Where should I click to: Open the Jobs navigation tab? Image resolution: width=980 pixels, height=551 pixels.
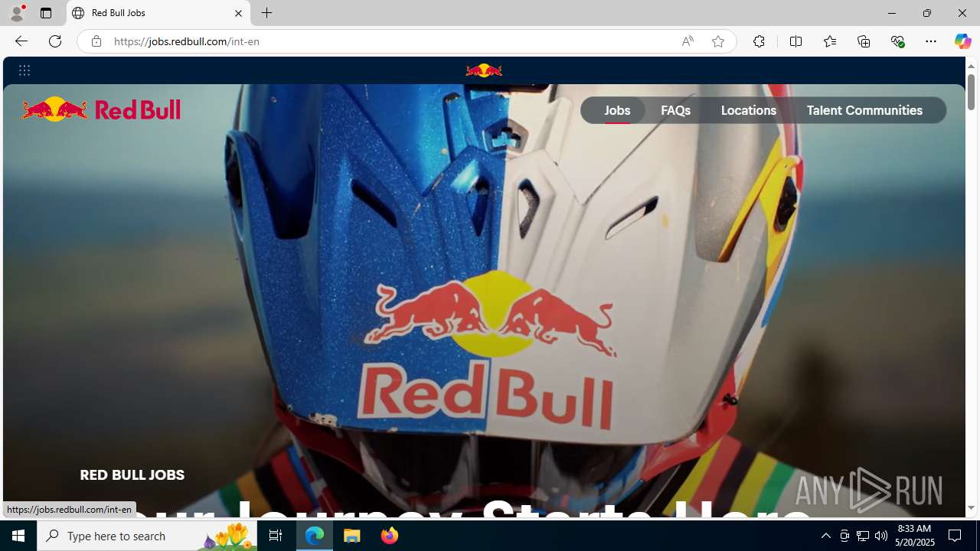[617, 110]
